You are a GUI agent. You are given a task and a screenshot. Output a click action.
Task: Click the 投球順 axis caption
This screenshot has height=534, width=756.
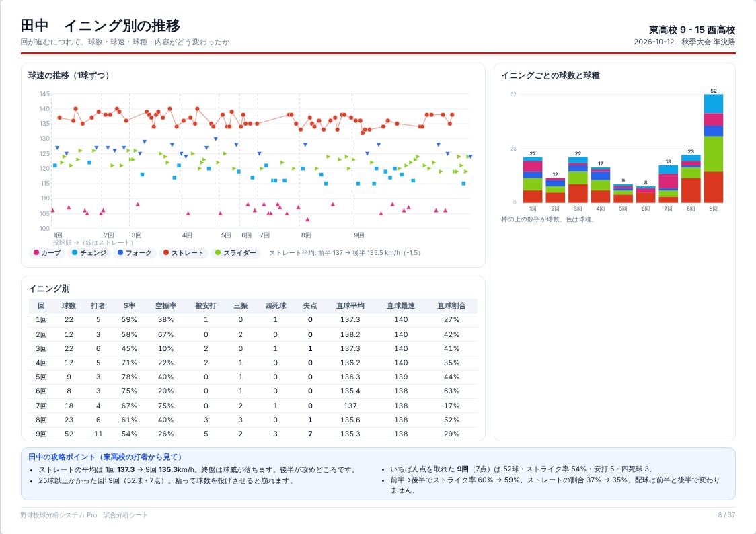click(93, 243)
